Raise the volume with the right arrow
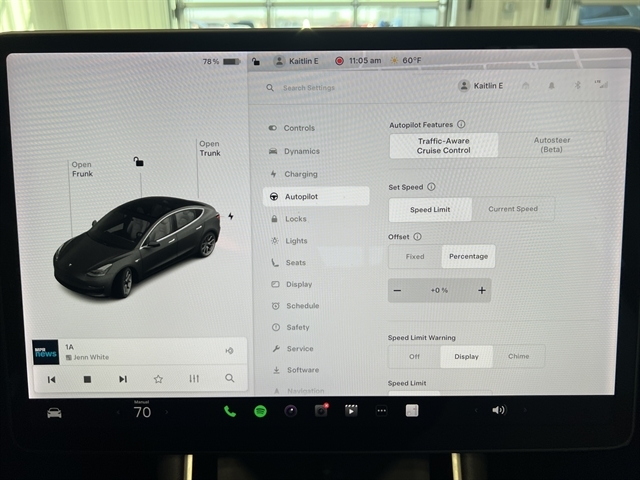 [525, 410]
